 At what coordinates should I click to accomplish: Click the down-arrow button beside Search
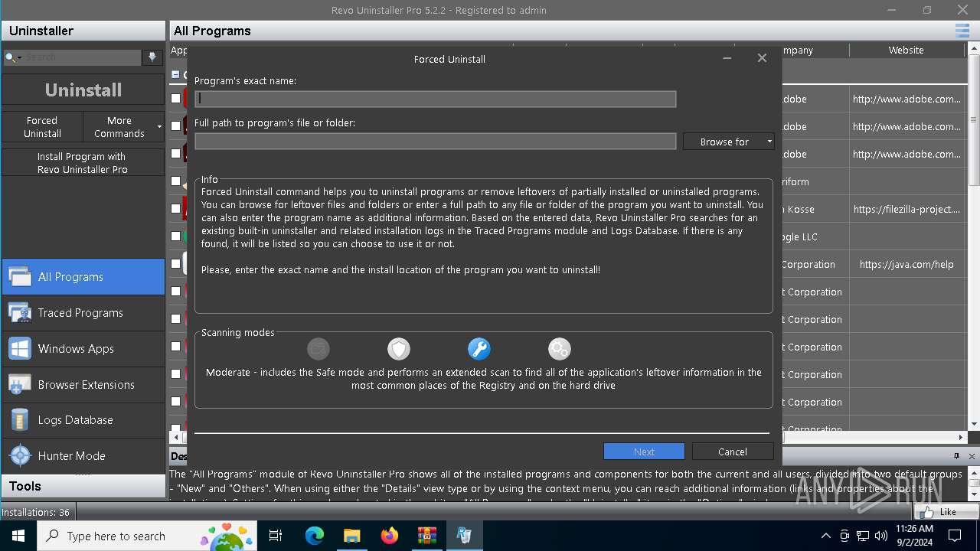152,57
